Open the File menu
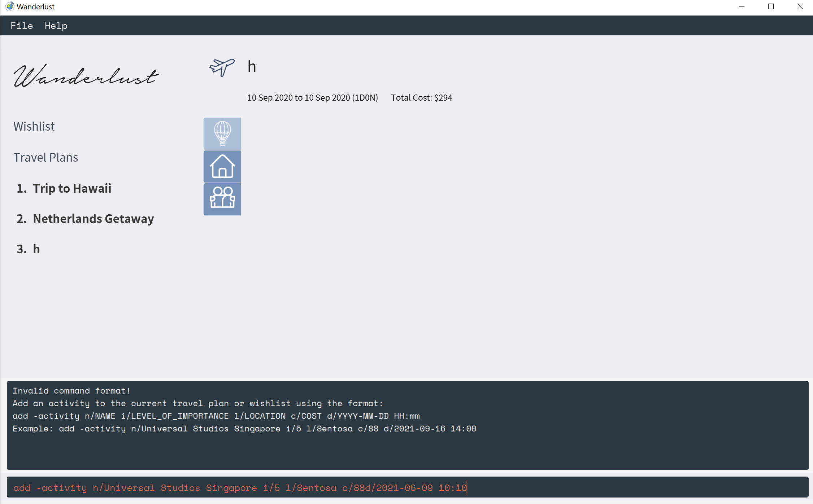This screenshot has height=504, width=813. coord(22,26)
